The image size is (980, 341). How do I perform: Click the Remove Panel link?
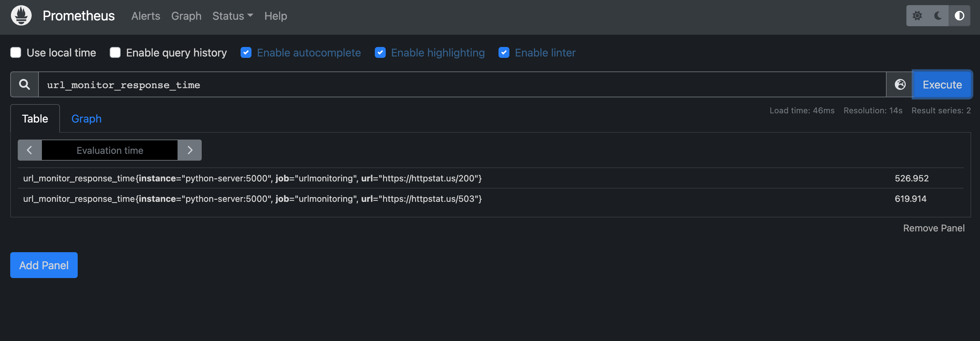click(934, 228)
